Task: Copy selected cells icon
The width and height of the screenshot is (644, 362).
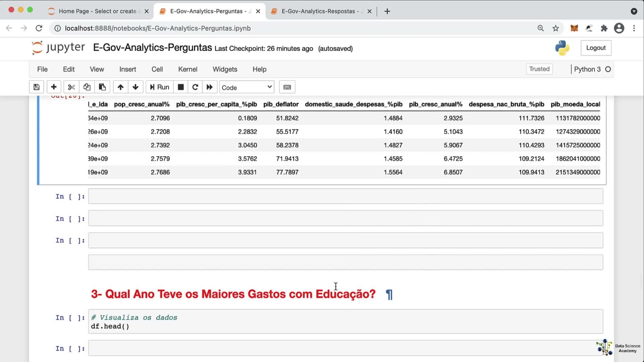Action: (x=87, y=87)
